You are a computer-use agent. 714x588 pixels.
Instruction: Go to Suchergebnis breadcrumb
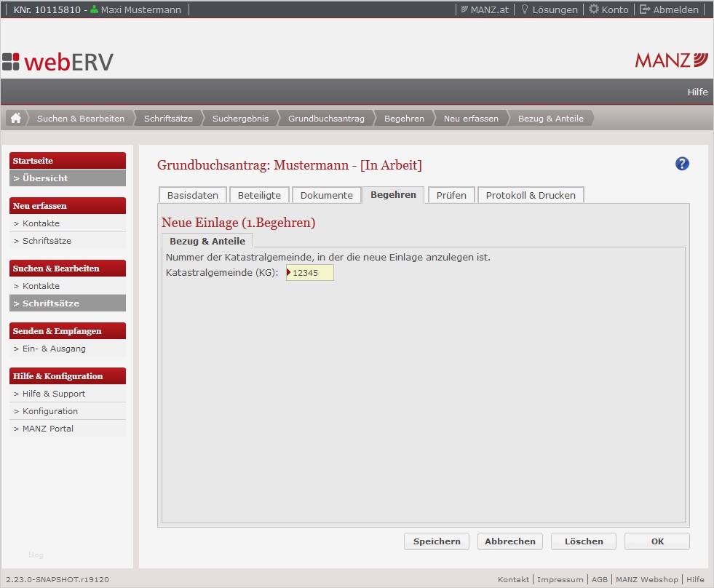click(240, 119)
